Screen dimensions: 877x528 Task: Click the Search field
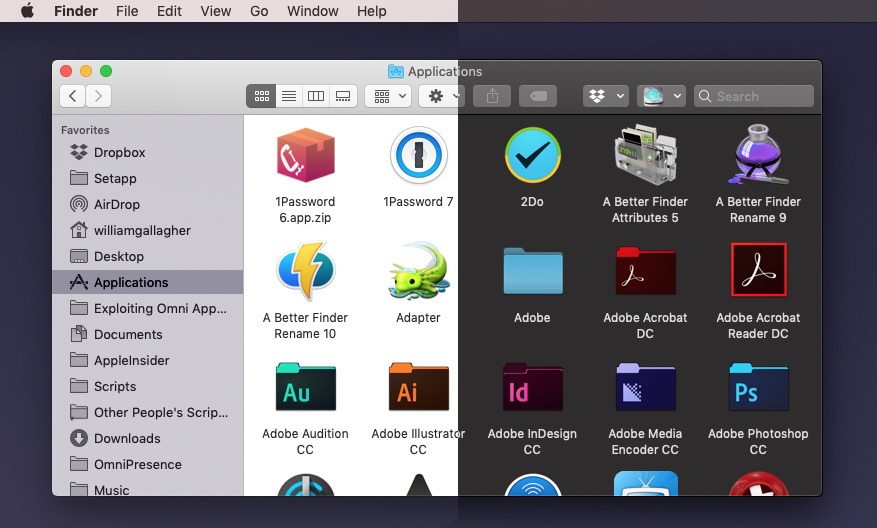coord(754,96)
